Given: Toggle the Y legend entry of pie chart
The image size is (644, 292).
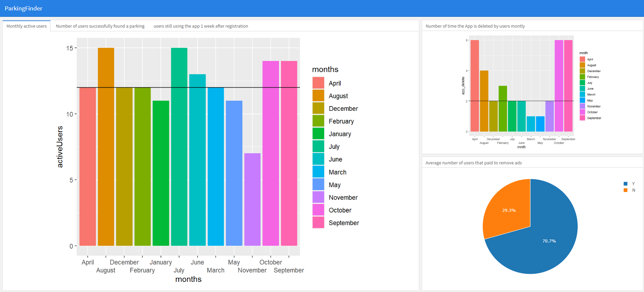Looking at the screenshot, I should tap(629, 184).
